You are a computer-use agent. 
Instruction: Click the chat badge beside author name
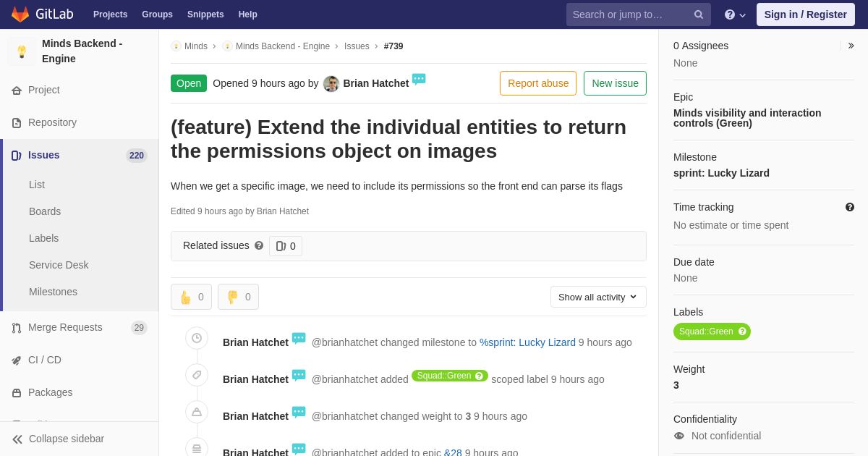[419, 79]
